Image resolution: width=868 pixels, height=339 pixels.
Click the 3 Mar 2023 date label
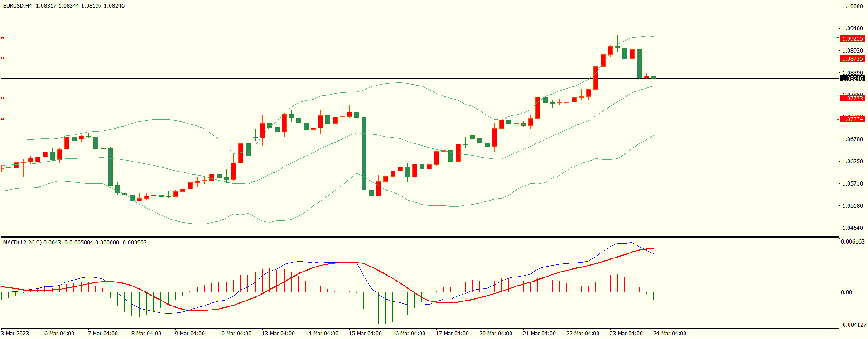click(15, 334)
